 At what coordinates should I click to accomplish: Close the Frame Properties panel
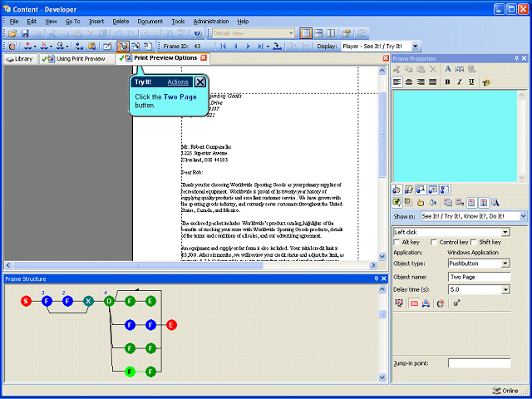coord(525,58)
